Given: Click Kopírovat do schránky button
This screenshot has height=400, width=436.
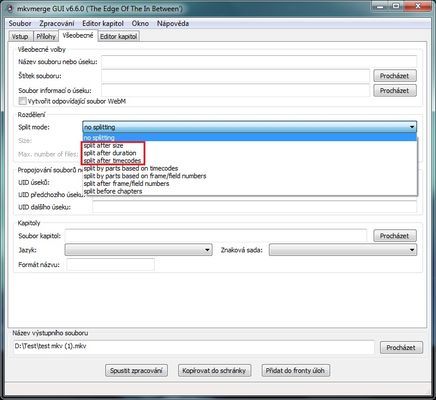Looking at the screenshot, I should 214,370.
